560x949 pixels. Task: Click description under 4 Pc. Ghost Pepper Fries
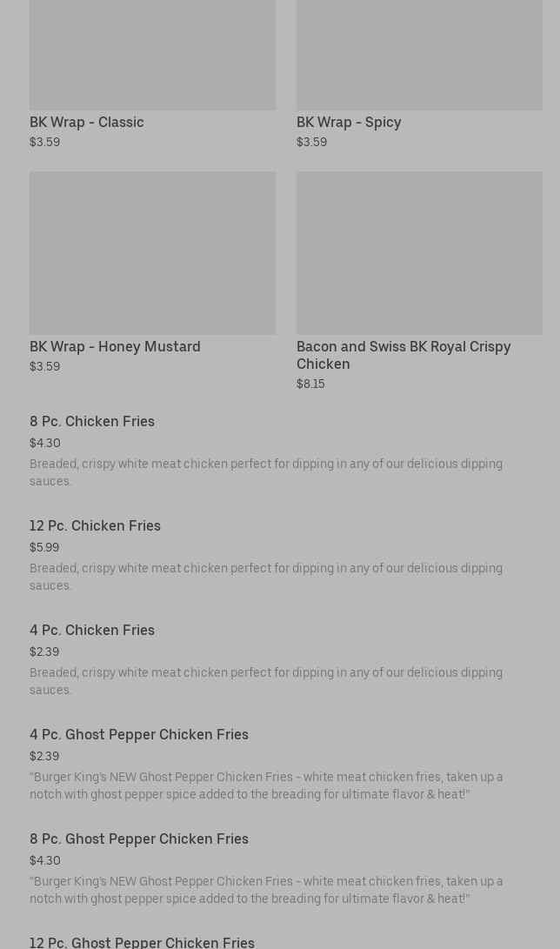pyautogui.click(x=266, y=785)
